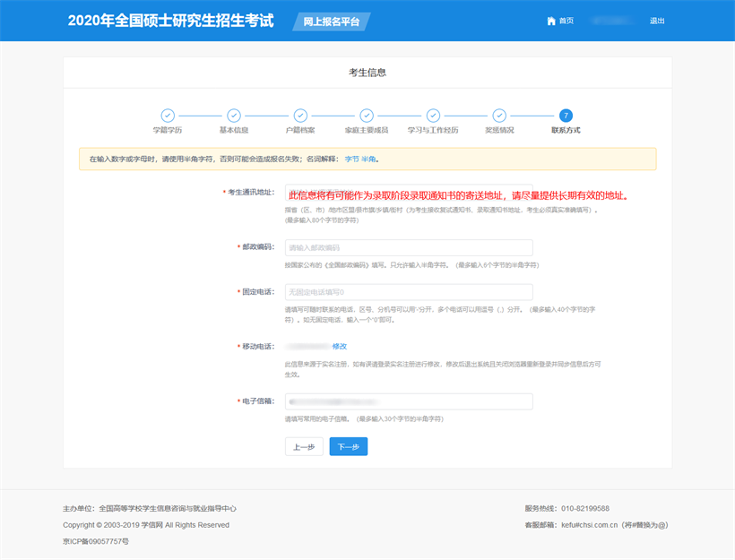The height and width of the screenshot is (560, 735).
Task: Click the step 7 联系方式 circle
Action: pos(566,116)
